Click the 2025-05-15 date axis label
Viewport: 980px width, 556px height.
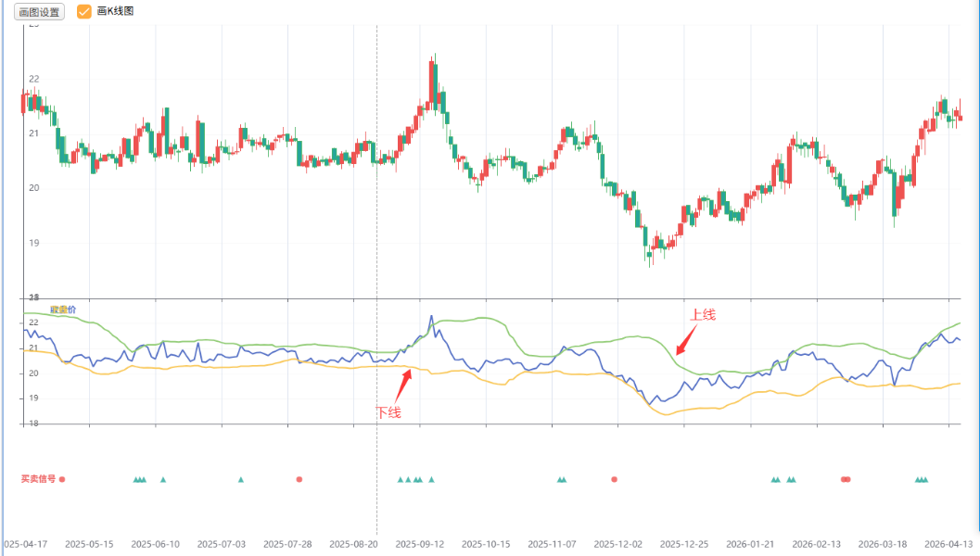tap(89, 544)
